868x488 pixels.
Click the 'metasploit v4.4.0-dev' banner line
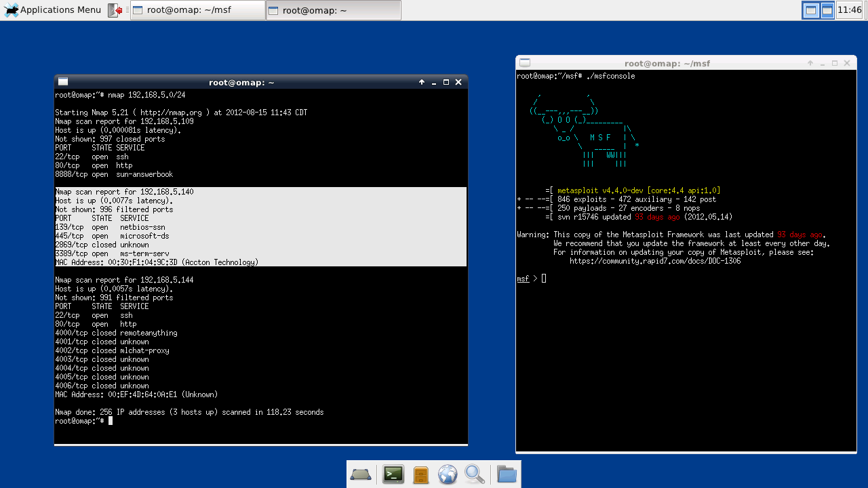click(633, 190)
